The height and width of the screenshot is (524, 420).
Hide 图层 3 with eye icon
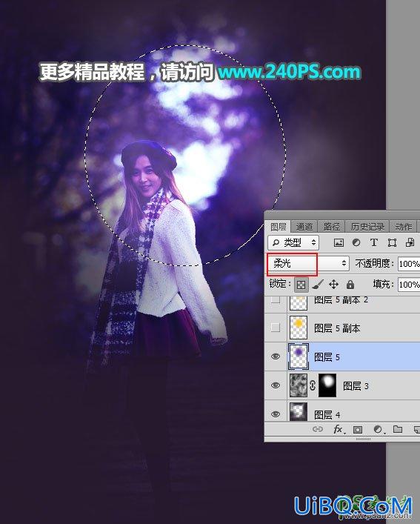[276, 385]
